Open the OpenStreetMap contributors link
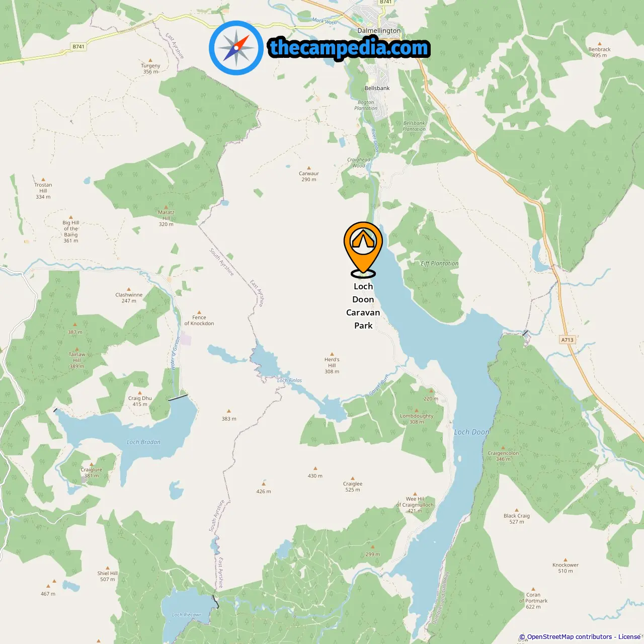This screenshot has height=644, width=644. coord(570,636)
